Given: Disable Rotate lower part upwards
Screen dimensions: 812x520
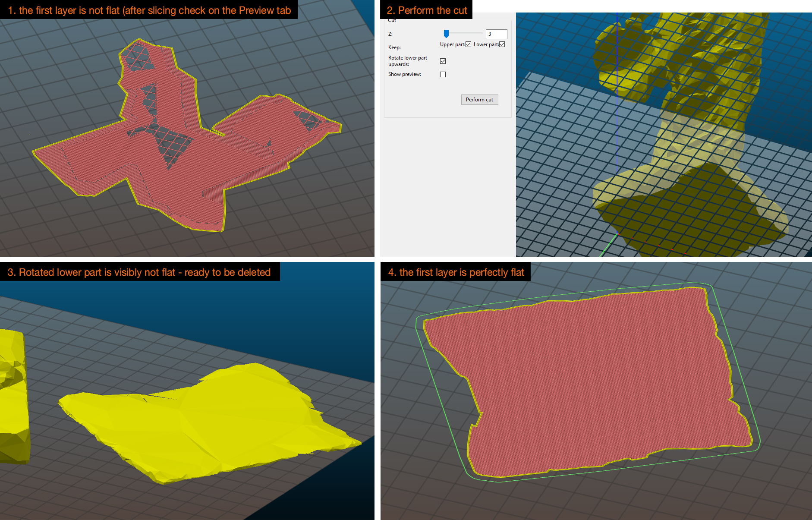Looking at the screenshot, I should coord(443,61).
